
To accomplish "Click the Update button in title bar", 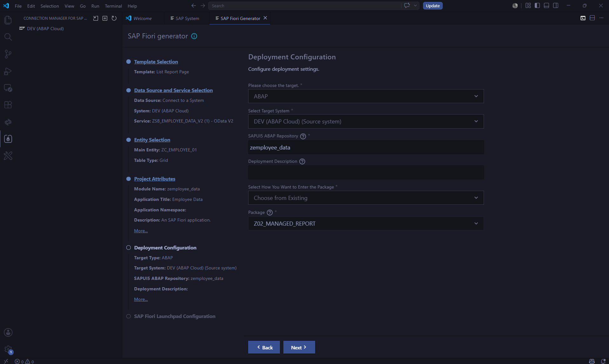I will pyautogui.click(x=433, y=6).
